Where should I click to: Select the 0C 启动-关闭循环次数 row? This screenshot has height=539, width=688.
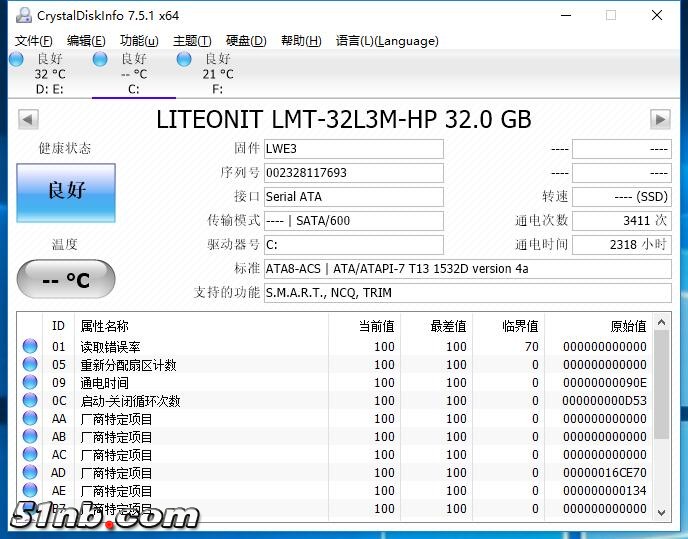(x=130, y=401)
